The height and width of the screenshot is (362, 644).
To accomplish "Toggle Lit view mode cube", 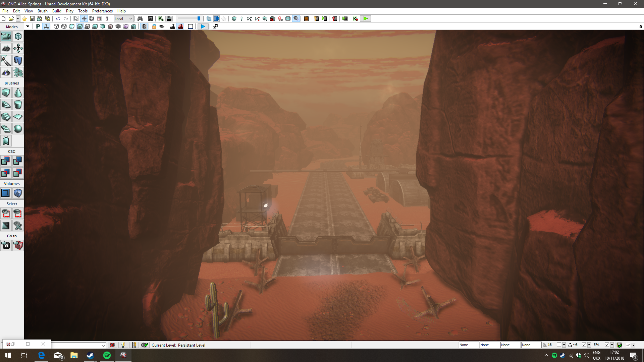I will (79, 26).
